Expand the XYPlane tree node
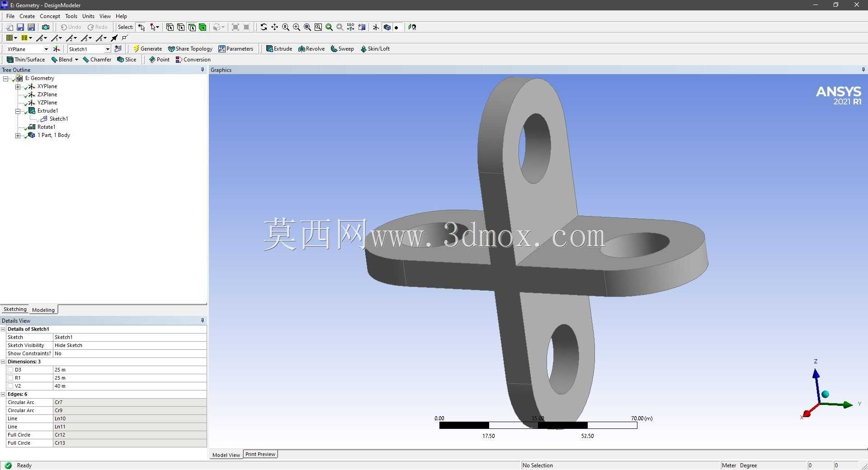 [18, 86]
